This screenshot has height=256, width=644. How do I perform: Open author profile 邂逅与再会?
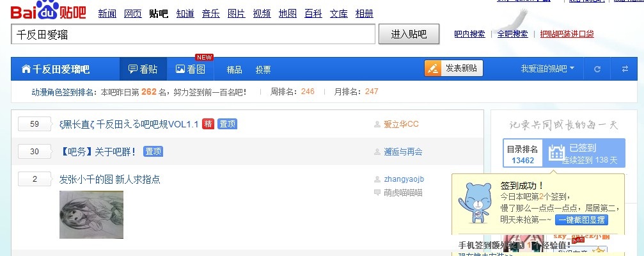[x=403, y=152]
